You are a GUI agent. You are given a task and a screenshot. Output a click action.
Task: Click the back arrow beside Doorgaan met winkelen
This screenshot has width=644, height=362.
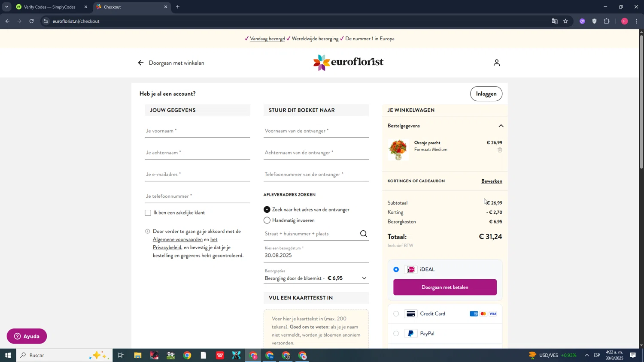(141, 63)
